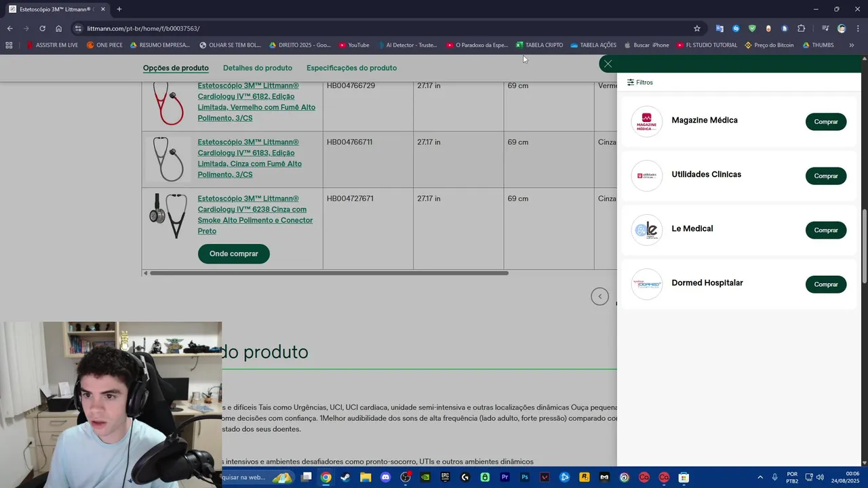The image size is (868, 488).
Task: Show hidden system tray icons
Action: point(759,477)
